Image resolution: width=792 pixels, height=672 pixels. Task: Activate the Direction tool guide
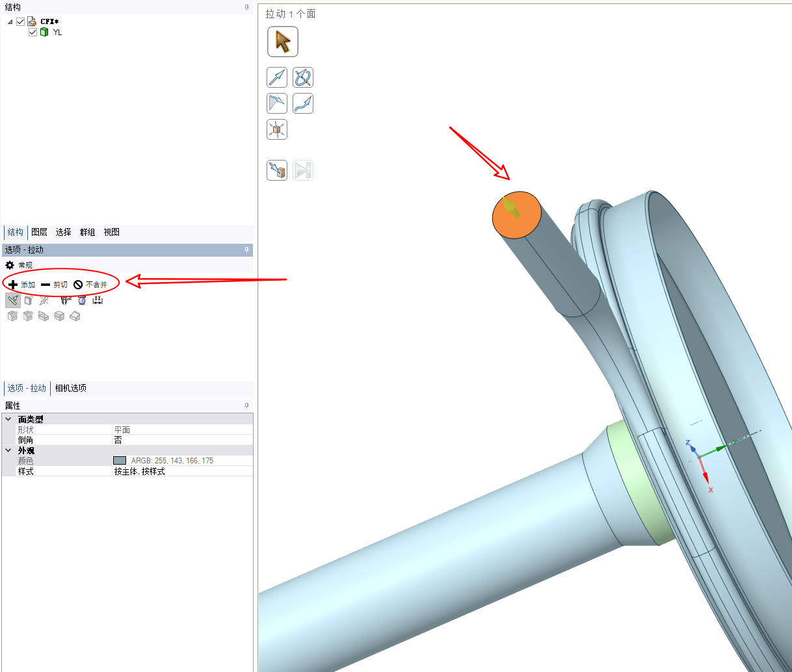(x=277, y=77)
